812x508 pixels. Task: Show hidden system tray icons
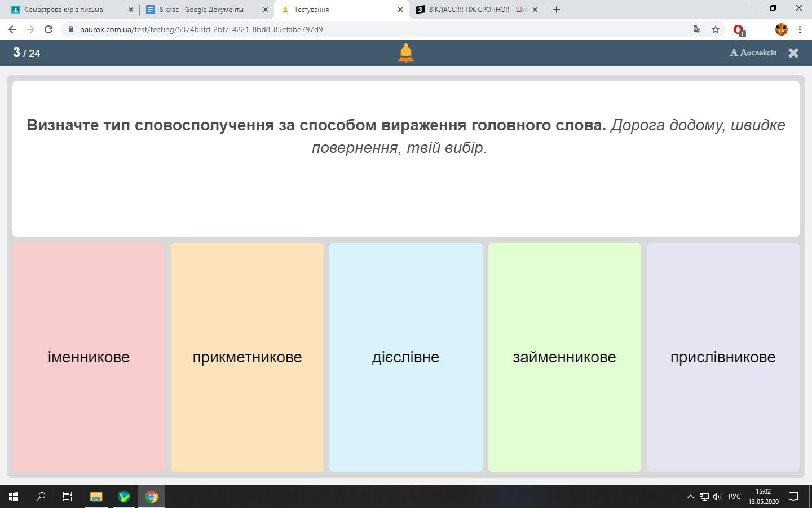pyautogui.click(x=690, y=497)
